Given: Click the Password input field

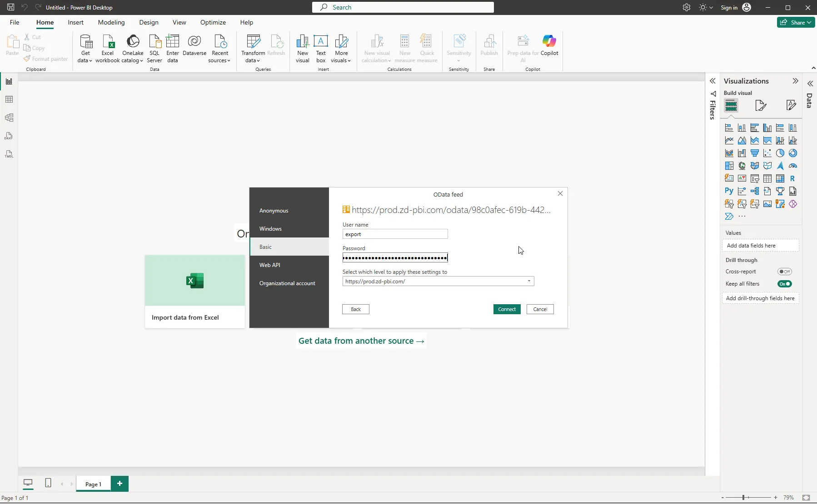Looking at the screenshot, I should click(395, 258).
